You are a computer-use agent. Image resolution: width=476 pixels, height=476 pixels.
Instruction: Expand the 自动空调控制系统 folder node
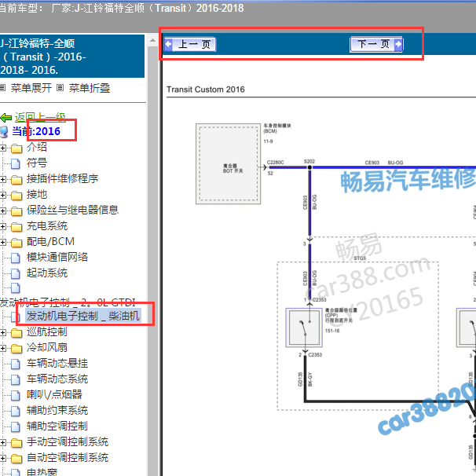pyautogui.click(x=2, y=459)
